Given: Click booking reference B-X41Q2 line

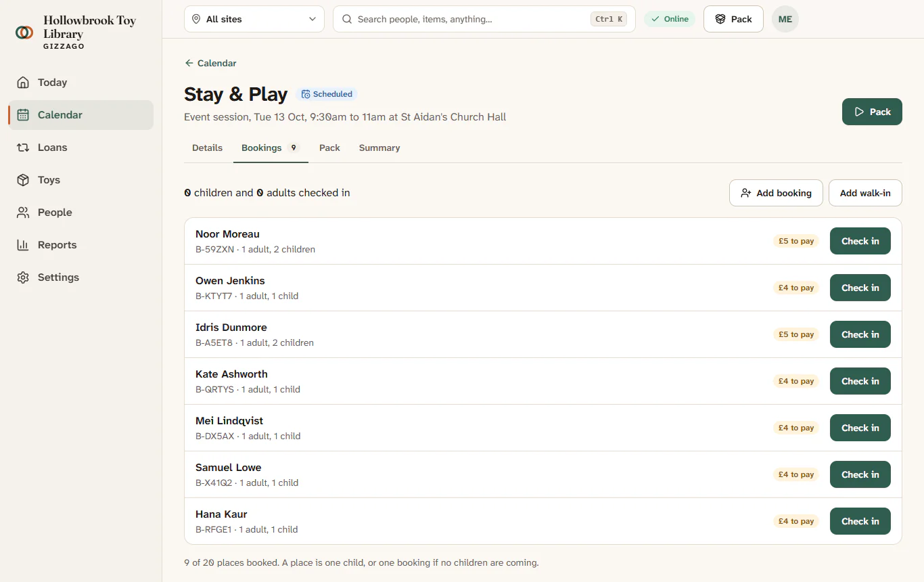Looking at the screenshot, I should tap(247, 483).
